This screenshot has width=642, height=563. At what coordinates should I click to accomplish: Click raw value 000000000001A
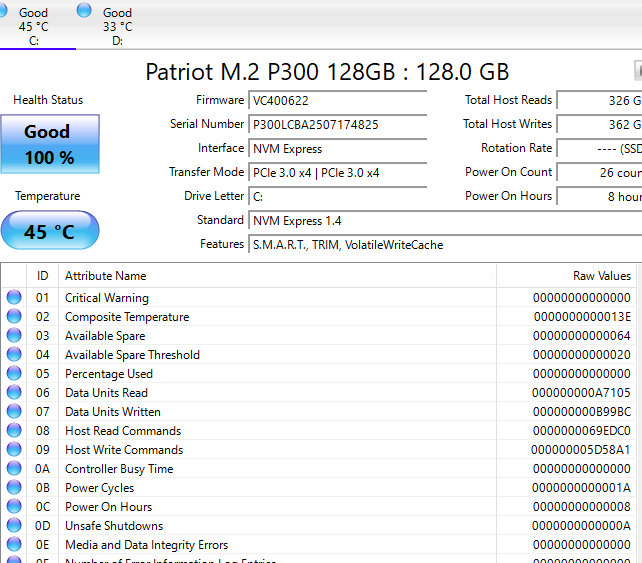click(x=581, y=488)
